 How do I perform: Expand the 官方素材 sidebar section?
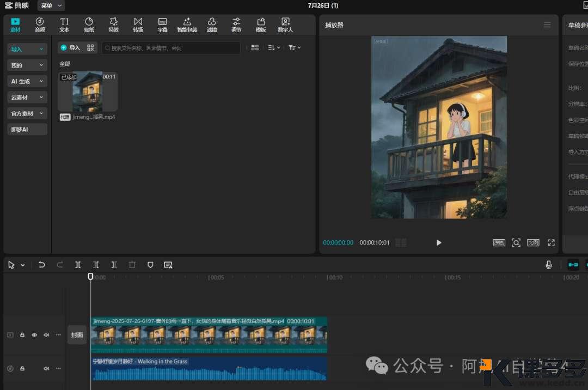tap(27, 113)
